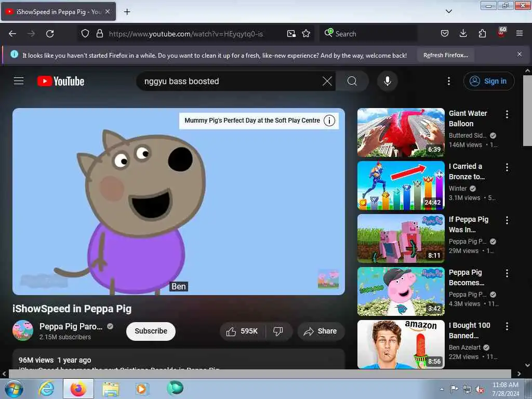This screenshot has height=399, width=532.
Task: Open If Peppa Pig Was In thumbnail
Action: [401, 238]
